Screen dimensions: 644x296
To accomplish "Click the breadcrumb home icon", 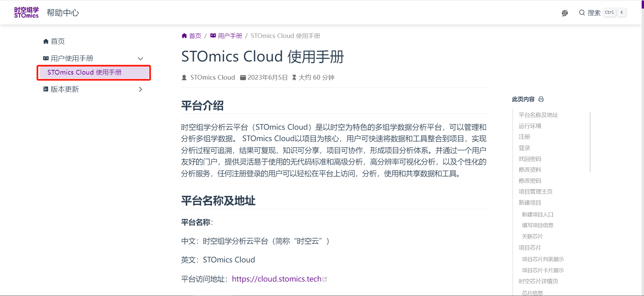I will [184, 36].
